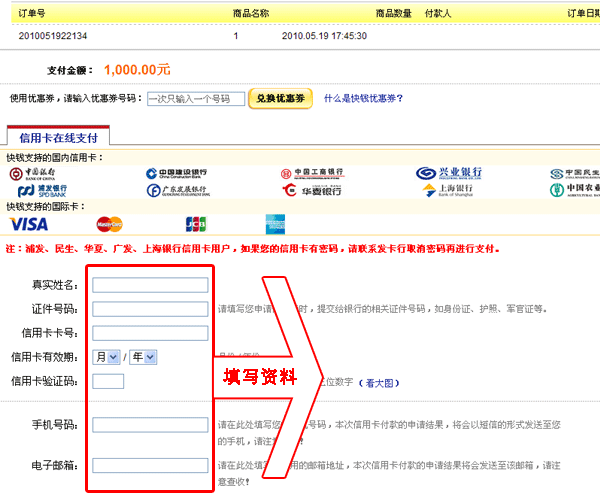The image size is (600, 500).
Task: Select the Bank of China logo
Action: pos(37,173)
